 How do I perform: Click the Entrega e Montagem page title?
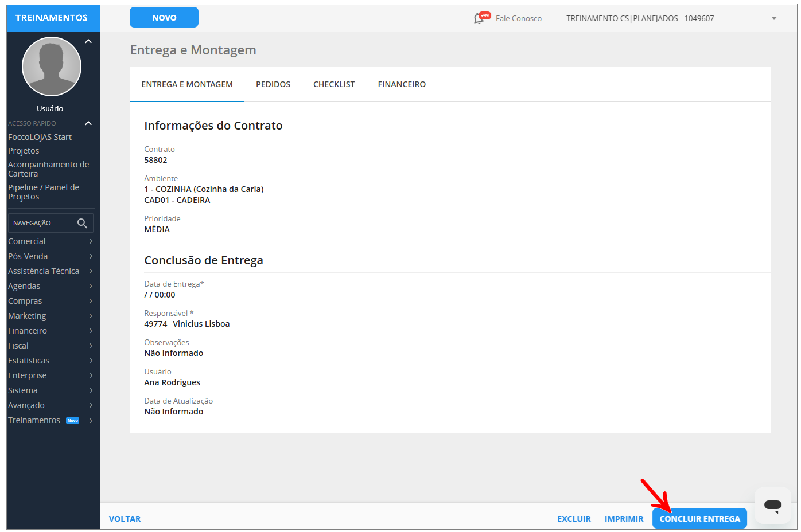click(x=193, y=50)
